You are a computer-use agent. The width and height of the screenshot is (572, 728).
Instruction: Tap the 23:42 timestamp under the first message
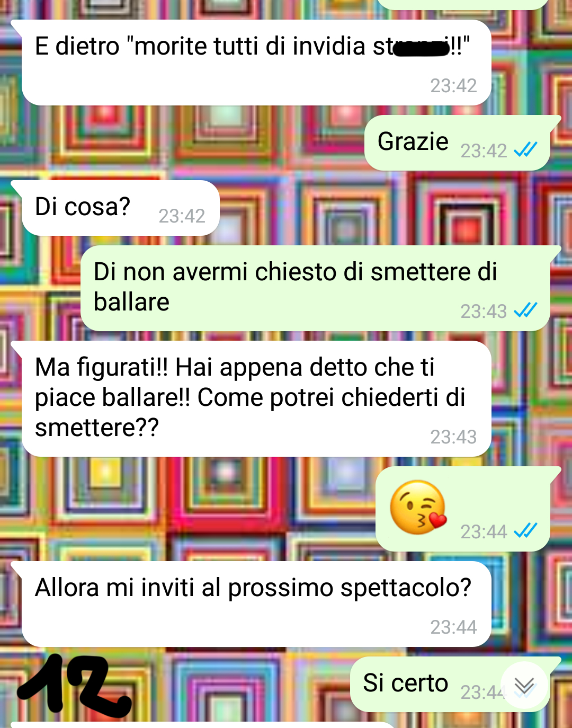(x=453, y=86)
